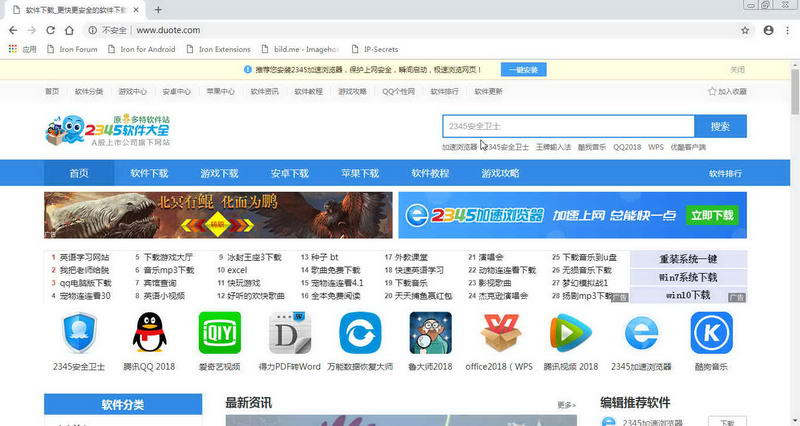800x426 pixels.
Task: Click the 酷狗音乐 K icon
Action: coord(711,333)
